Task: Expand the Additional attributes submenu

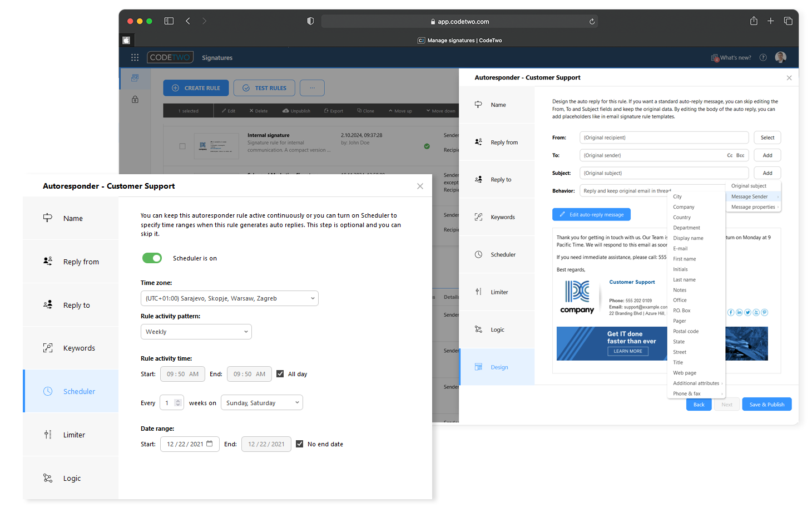Action: tap(697, 383)
